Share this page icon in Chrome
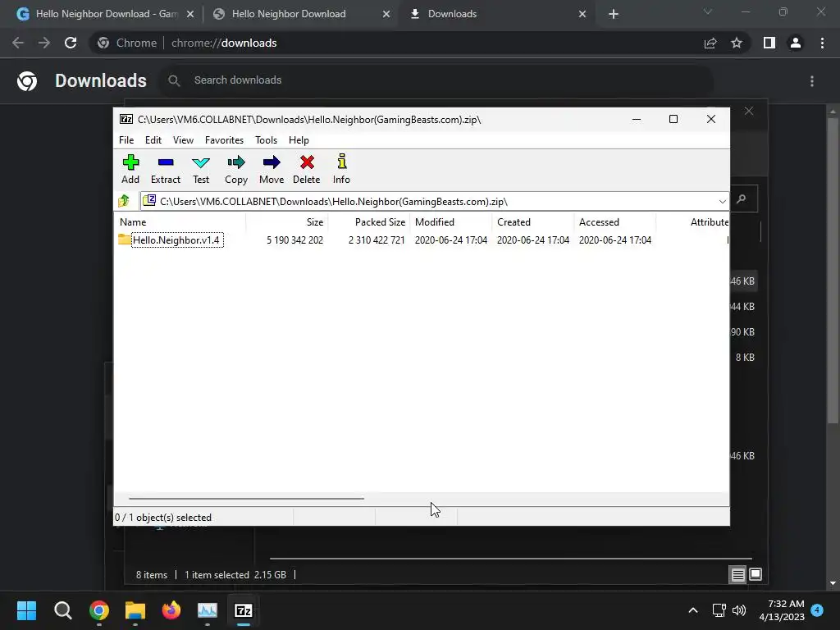 click(710, 43)
